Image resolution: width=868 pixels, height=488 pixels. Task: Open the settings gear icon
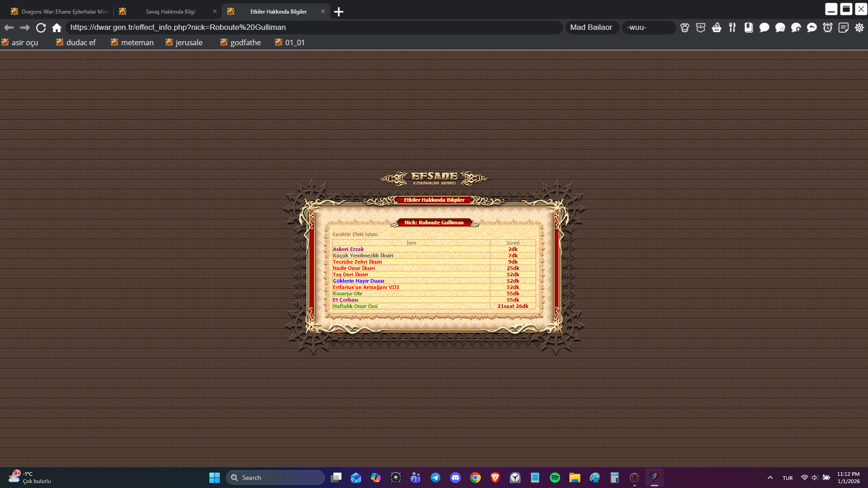point(859,28)
